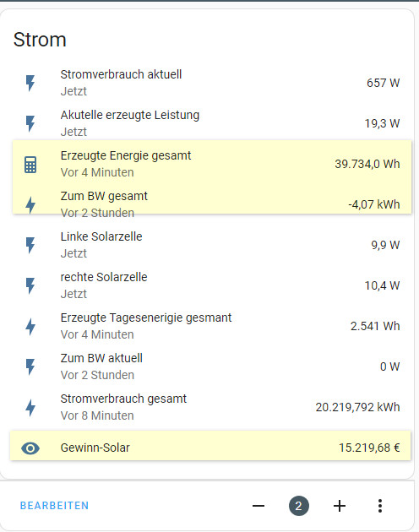
Task: Click the bolt icon for Erzeugte Tagesenerigie gesmant
Action: pyautogui.click(x=30, y=327)
